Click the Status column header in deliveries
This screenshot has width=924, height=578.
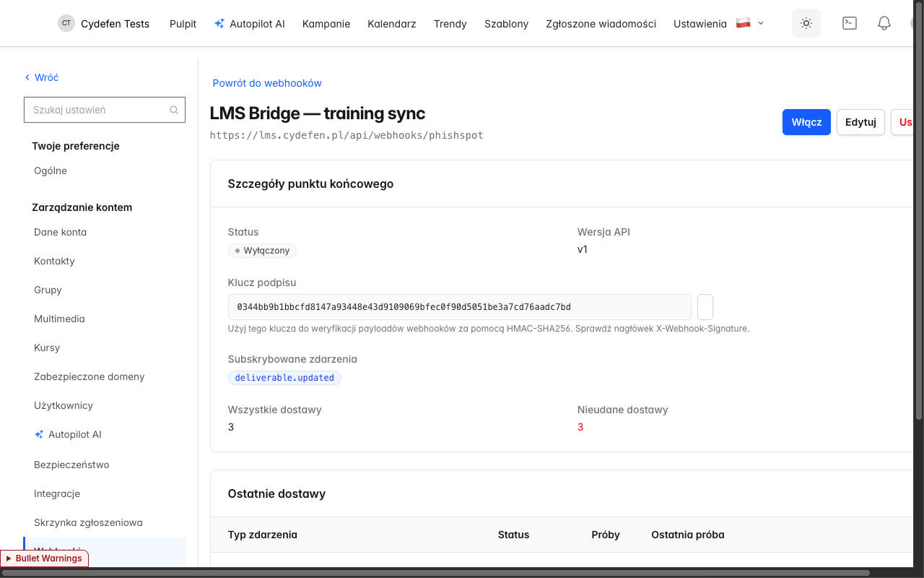[x=513, y=535]
